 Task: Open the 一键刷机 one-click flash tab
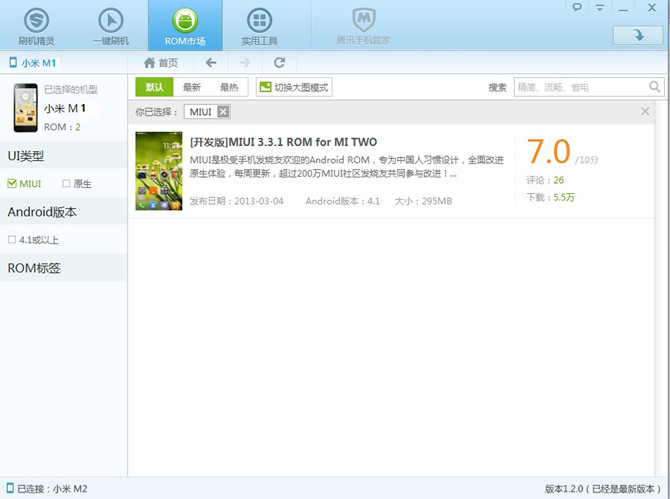pos(111,26)
